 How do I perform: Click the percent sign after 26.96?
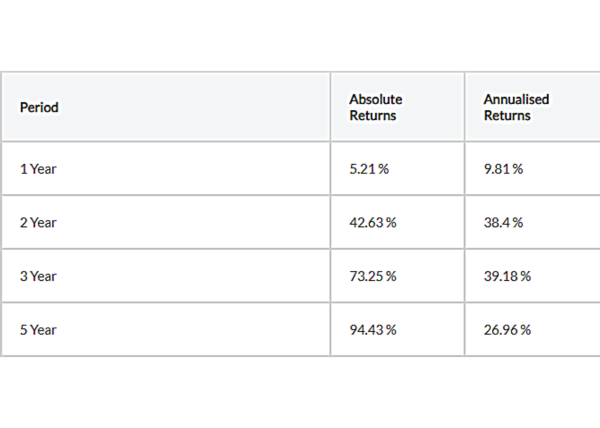pos(526,329)
